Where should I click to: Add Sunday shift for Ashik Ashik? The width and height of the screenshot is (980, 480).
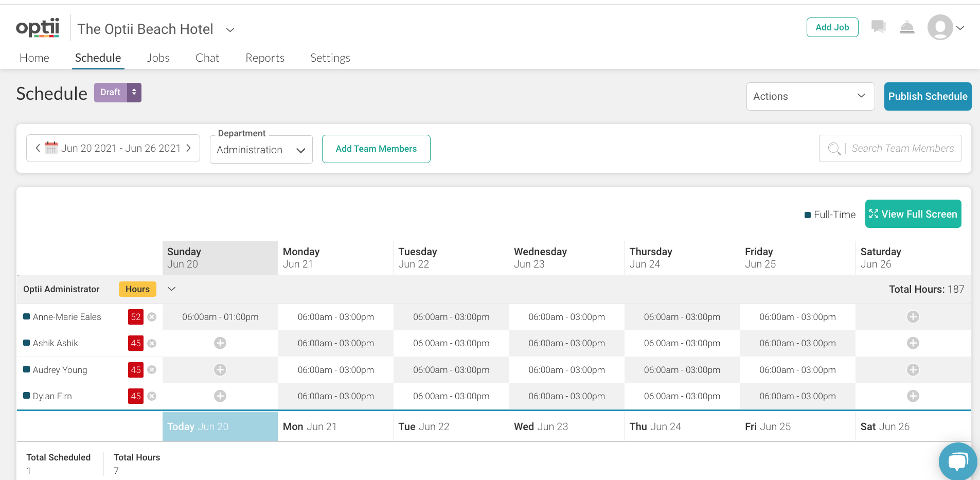tap(220, 343)
